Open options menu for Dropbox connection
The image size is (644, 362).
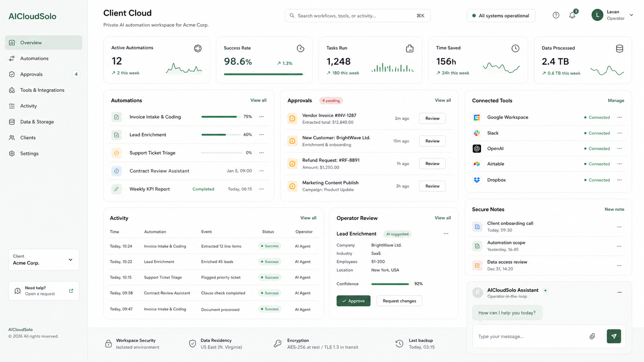[x=619, y=180]
